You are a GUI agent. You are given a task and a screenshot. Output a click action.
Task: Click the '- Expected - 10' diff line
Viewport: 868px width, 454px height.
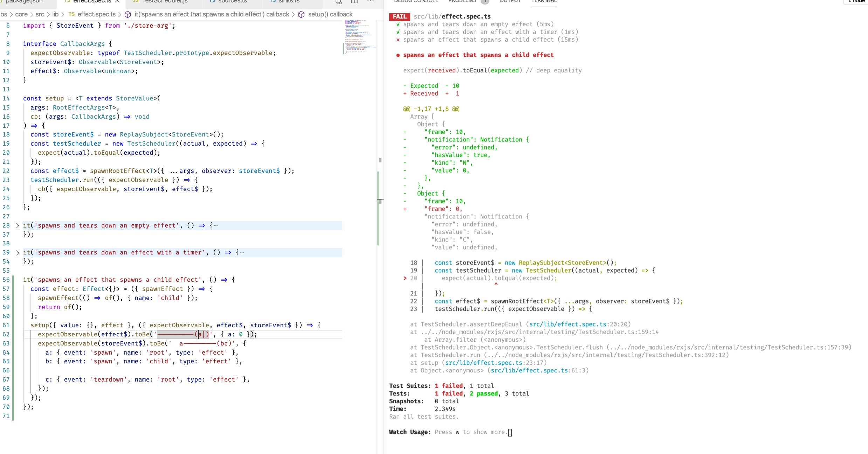tap(431, 86)
